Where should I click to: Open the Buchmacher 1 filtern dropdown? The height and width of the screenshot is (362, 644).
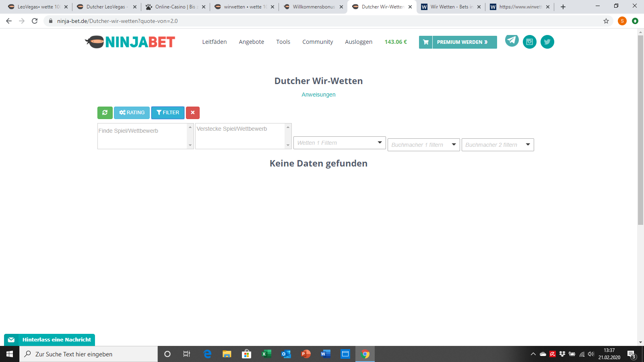424,145
